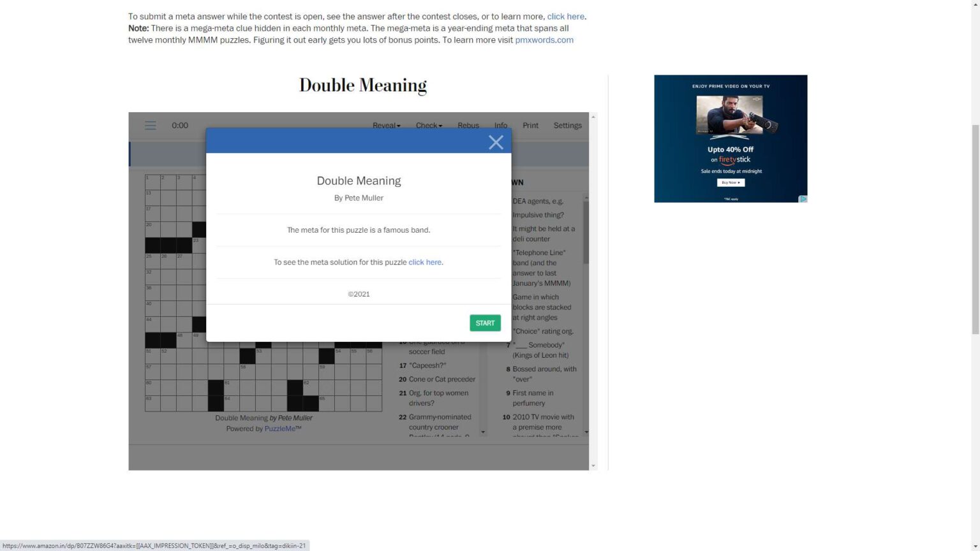Click the puzzle frame scroll-up arrow

(593, 117)
